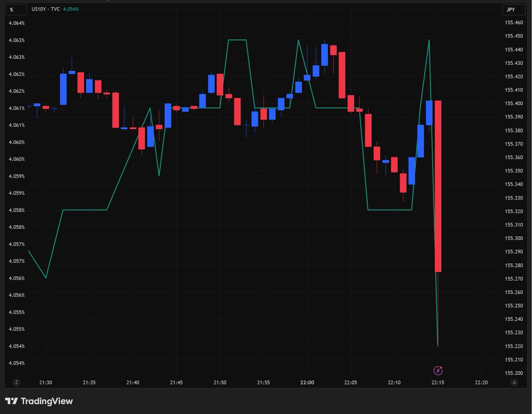Click the bold 22:00 time axis label
The image size is (532, 414).
(x=307, y=383)
